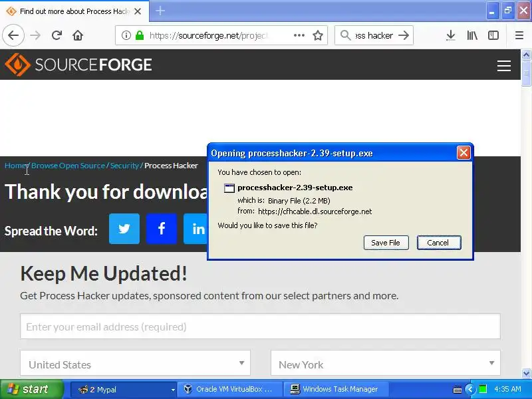Screen dimensions: 532x399
Task: Open a new browser tab
Action: tap(160, 11)
